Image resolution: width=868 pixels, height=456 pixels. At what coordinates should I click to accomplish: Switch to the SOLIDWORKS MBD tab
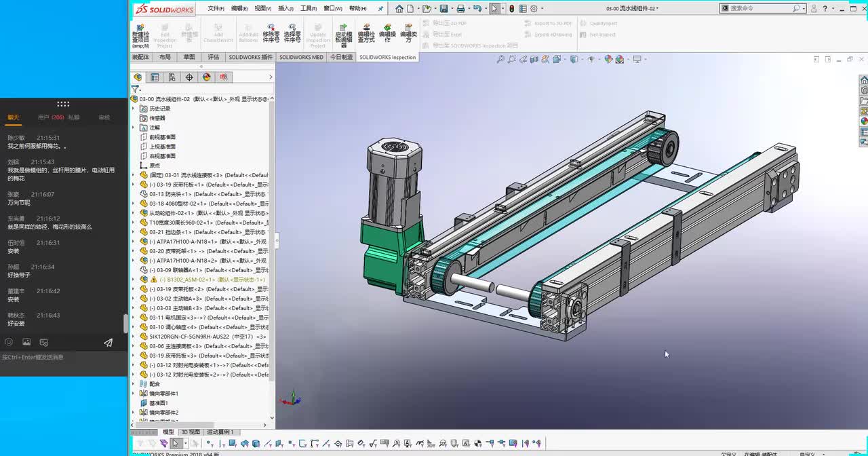click(x=301, y=58)
